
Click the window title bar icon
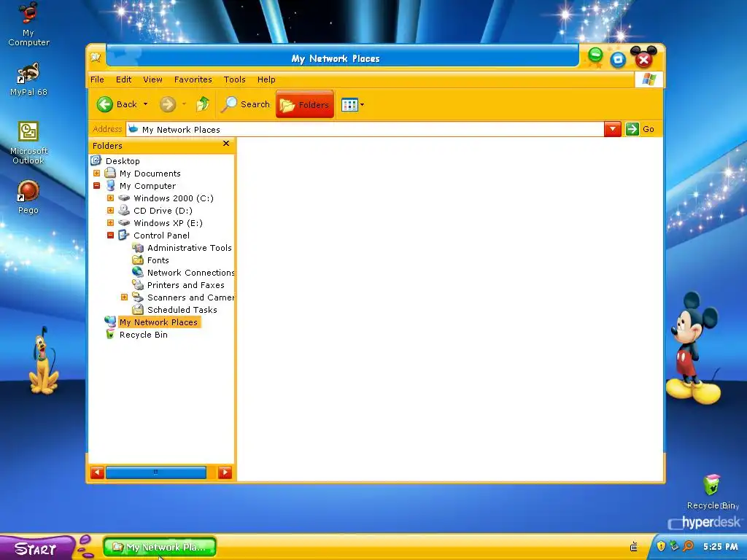coord(96,58)
